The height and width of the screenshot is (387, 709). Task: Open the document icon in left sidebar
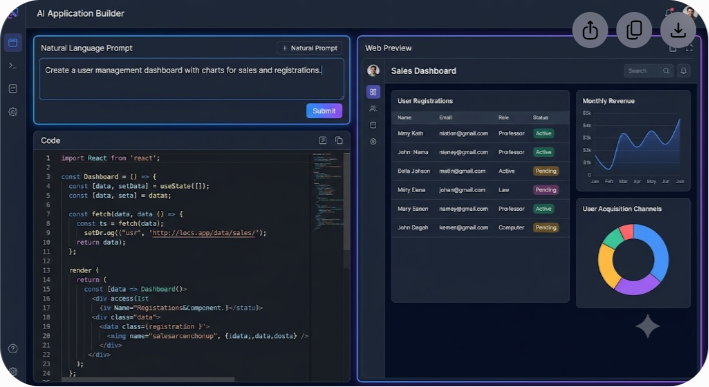pyautogui.click(x=13, y=89)
